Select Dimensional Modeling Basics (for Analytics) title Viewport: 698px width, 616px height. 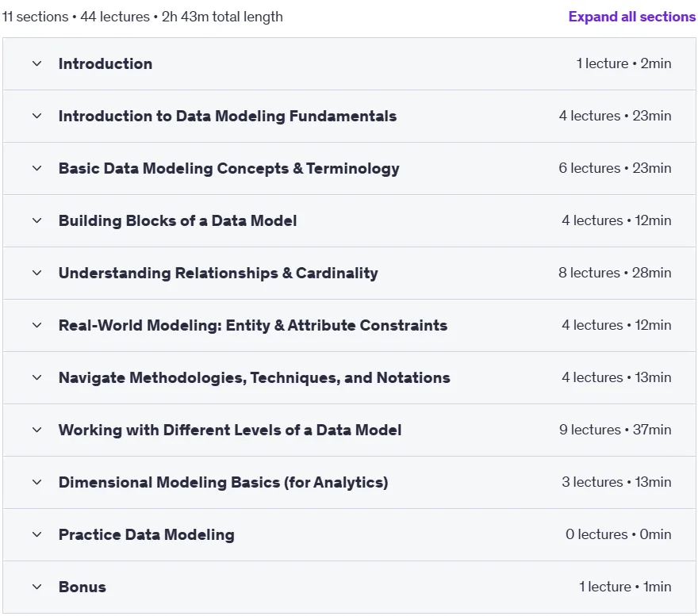pyautogui.click(x=223, y=482)
